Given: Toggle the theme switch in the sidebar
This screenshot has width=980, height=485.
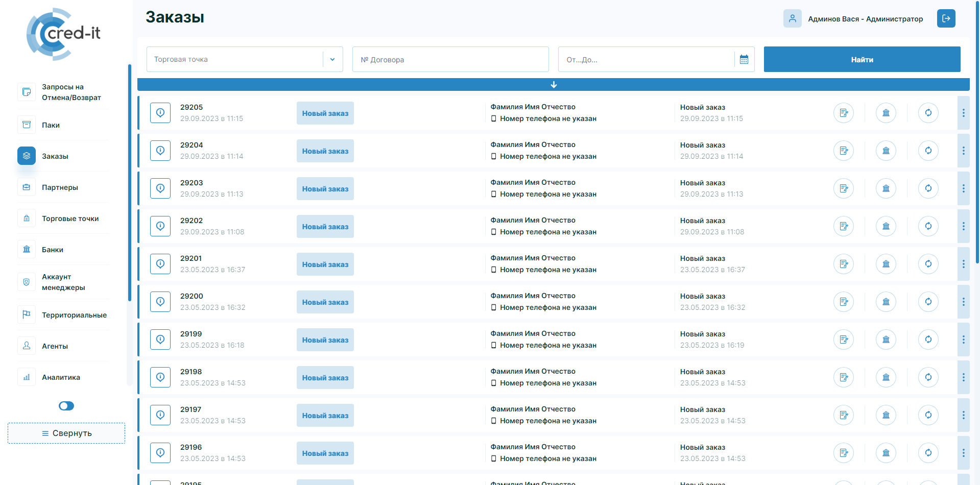Looking at the screenshot, I should point(66,406).
